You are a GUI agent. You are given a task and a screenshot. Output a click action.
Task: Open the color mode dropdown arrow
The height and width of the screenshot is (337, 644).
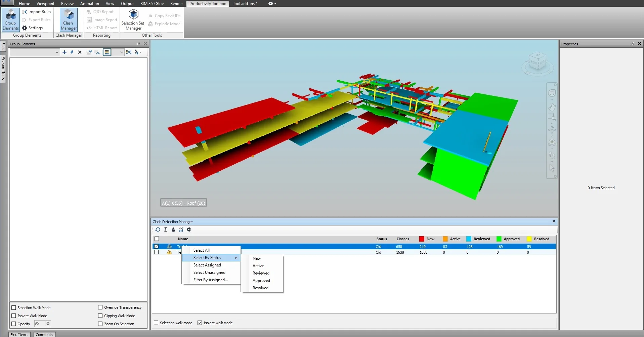click(121, 52)
